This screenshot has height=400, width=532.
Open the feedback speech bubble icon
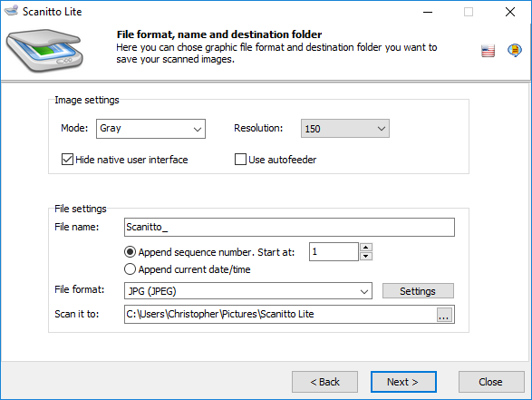pos(515,50)
